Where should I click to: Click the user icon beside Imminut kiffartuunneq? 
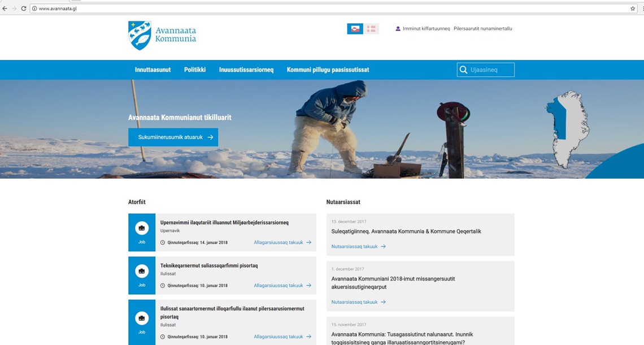point(398,29)
